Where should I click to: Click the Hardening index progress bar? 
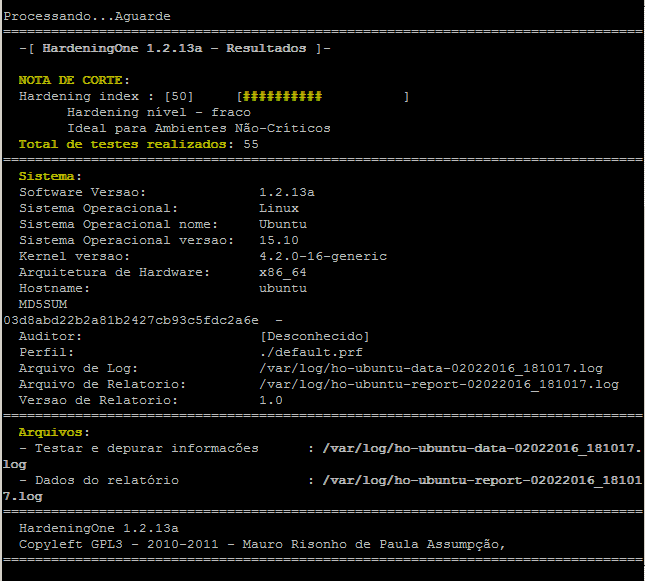pyautogui.click(x=323, y=97)
